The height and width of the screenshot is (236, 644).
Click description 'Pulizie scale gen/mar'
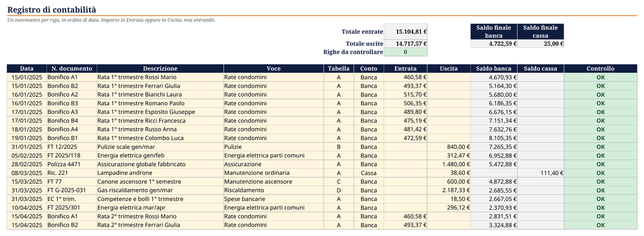160,147
